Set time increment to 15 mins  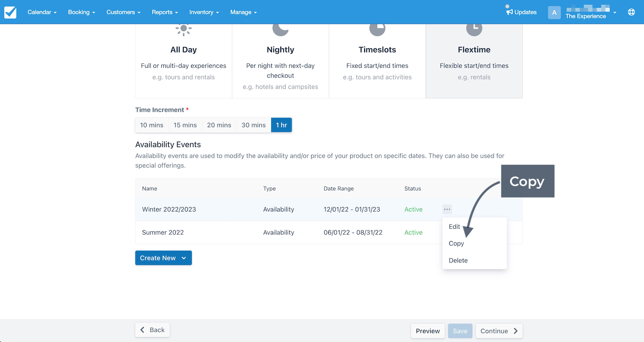pos(185,125)
